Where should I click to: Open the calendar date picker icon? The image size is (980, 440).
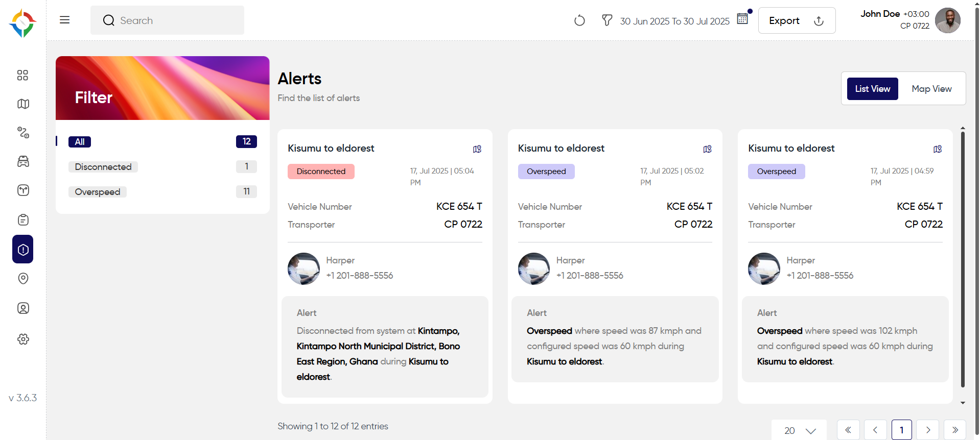(742, 19)
